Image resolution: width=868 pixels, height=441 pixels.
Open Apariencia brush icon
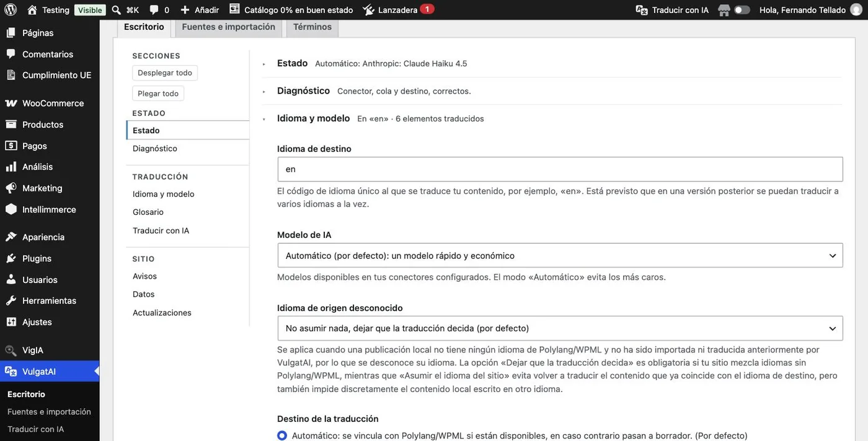[x=11, y=237]
